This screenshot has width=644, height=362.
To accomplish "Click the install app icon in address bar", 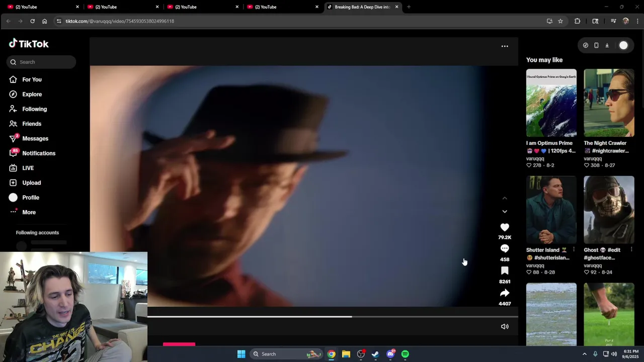I will click(x=549, y=21).
